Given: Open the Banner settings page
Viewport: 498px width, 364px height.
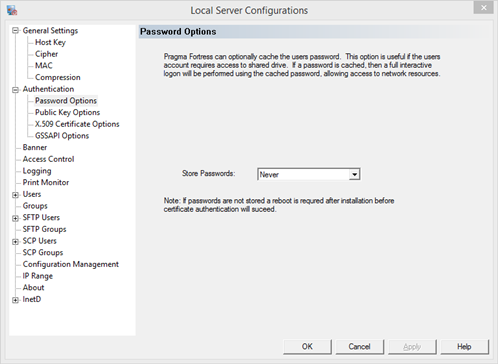Looking at the screenshot, I should coord(35,147).
